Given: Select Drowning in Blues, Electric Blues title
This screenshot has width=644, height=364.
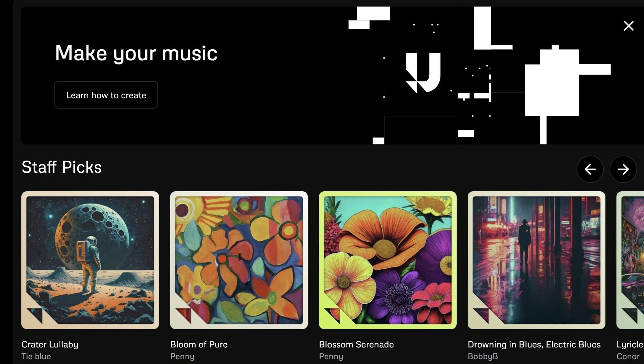Looking at the screenshot, I should (534, 344).
